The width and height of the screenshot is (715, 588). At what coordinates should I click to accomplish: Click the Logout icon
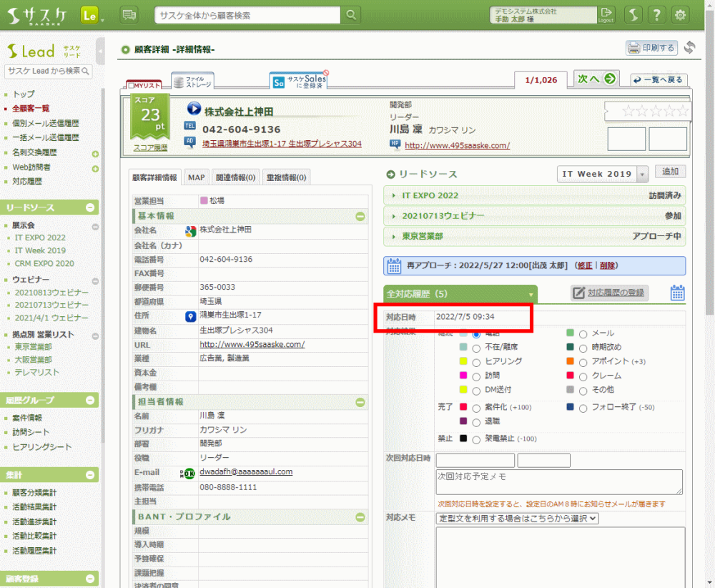point(606,14)
